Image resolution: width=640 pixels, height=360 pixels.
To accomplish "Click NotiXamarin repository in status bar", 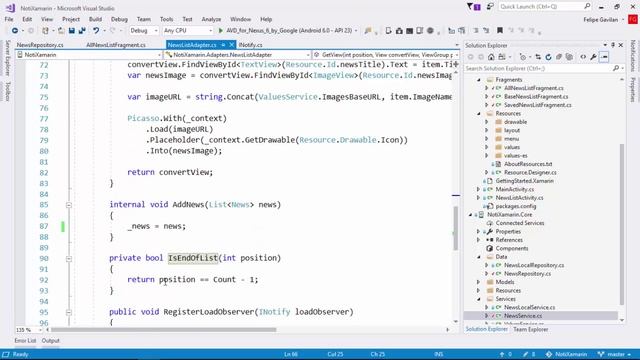I will [567, 354].
